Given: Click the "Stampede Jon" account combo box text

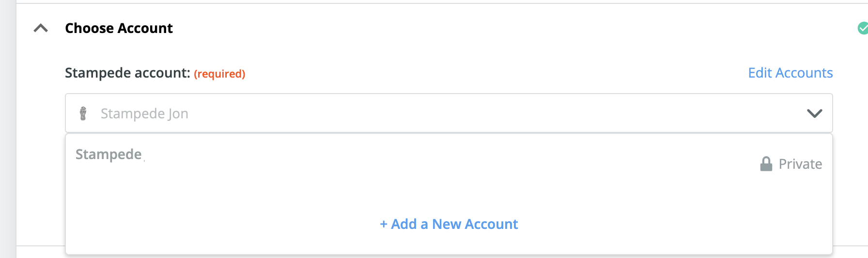Looking at the screenshot, I should (x=144, y=113).
